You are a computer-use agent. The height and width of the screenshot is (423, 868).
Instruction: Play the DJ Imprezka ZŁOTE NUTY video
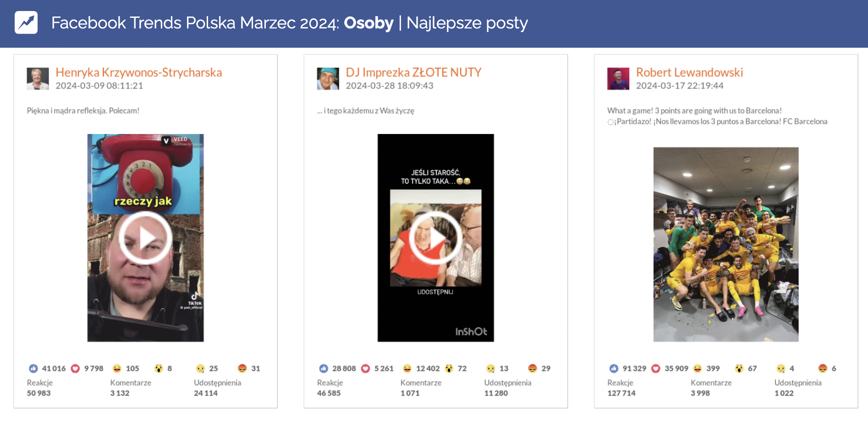tap(435, 238)
